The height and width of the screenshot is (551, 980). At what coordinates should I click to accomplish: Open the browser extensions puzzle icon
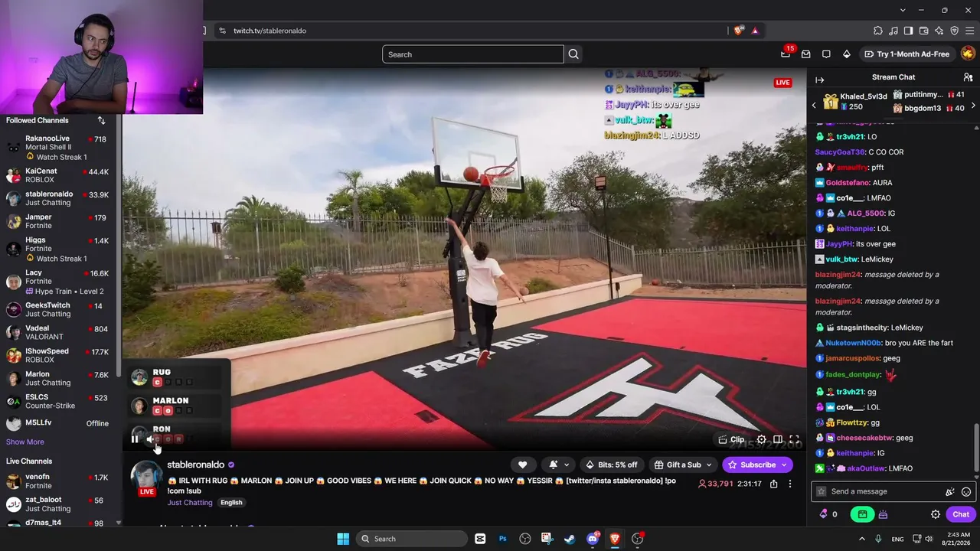[878, 31]
